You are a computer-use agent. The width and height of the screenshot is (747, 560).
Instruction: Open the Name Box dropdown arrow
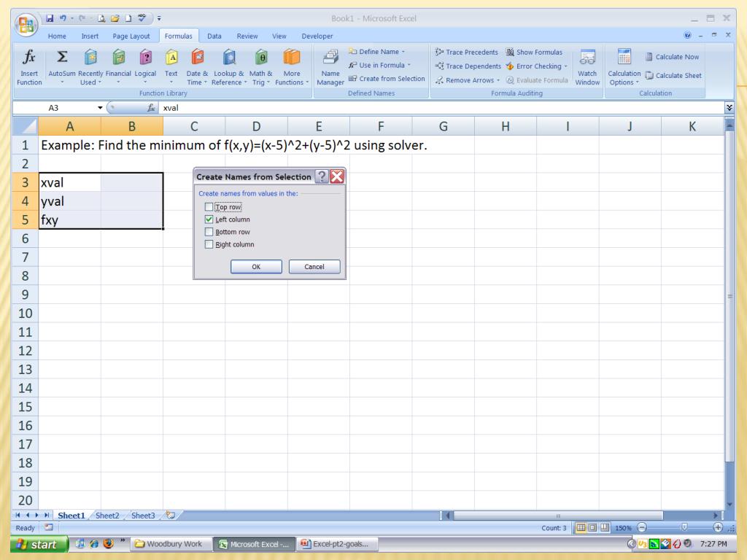click(x=100, y=107)
